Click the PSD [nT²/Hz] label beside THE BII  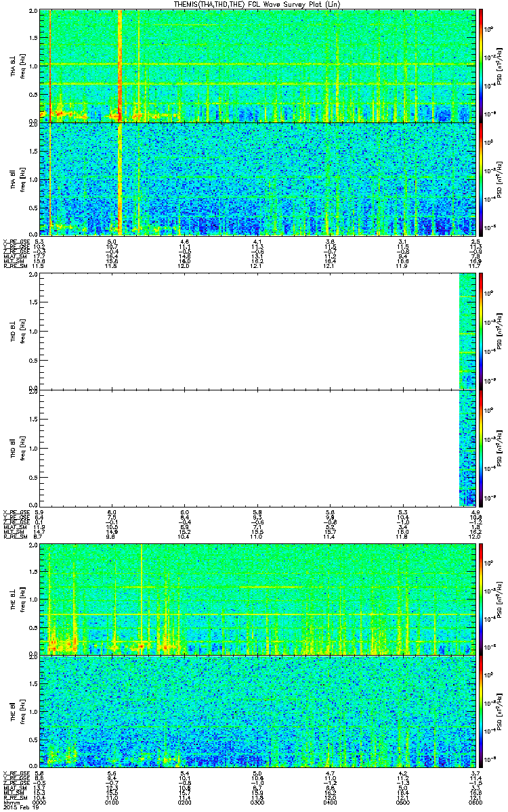tap(499, 710)
